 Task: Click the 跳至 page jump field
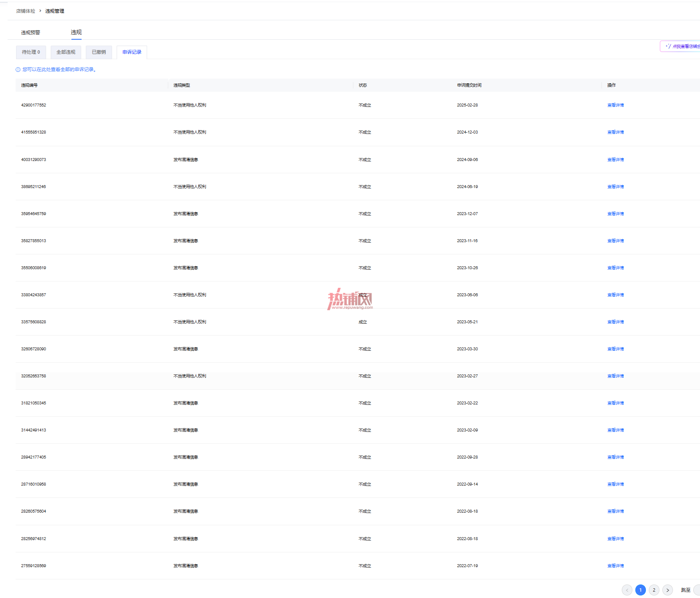(697, 590)
